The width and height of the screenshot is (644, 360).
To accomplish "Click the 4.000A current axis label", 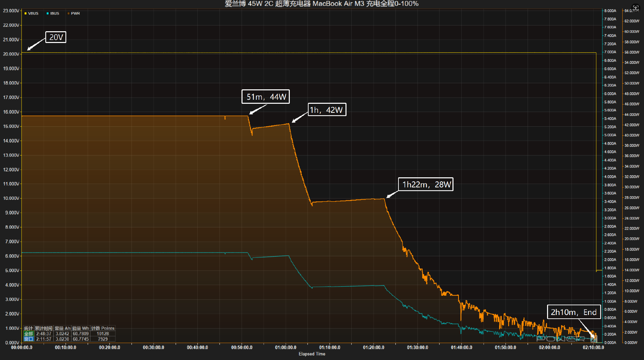I will coord(610,177).
